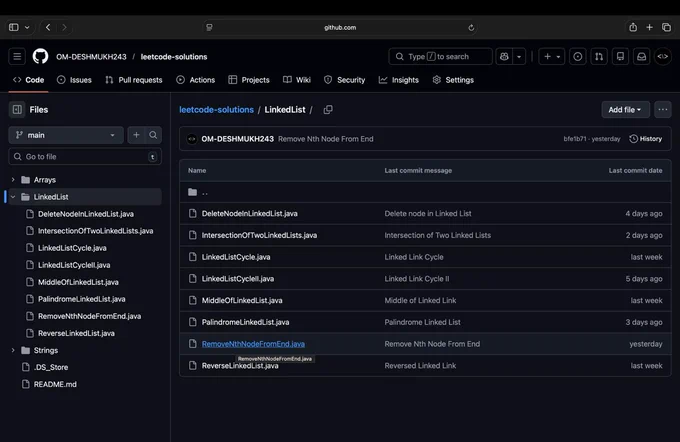Open MiddleOfLinkedList.java in the sidebar tree
This screenshot has width=680, height=442.
click(78, 282)
